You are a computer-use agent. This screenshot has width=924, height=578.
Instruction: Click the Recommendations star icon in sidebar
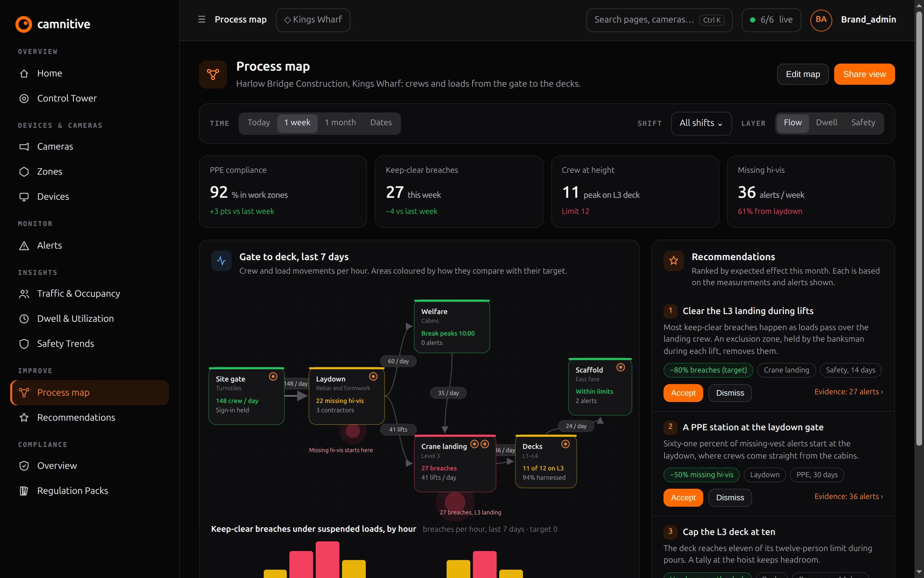[x=24, y=417]
